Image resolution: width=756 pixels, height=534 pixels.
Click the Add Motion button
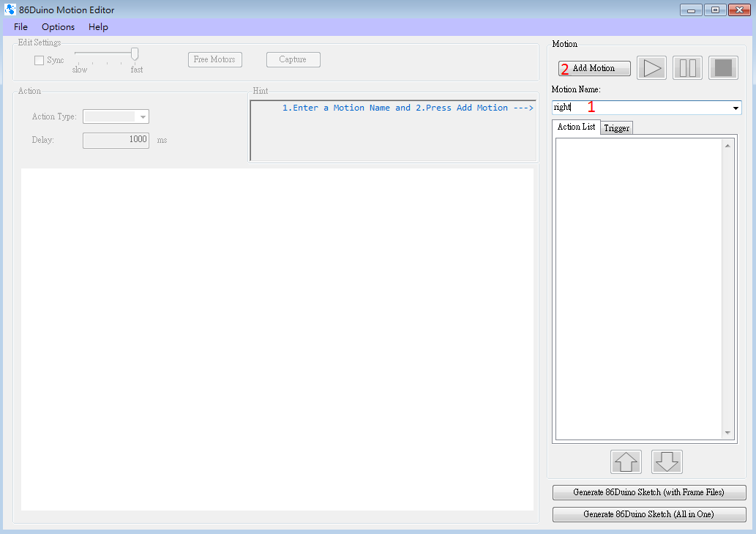(x=594, y=69)
